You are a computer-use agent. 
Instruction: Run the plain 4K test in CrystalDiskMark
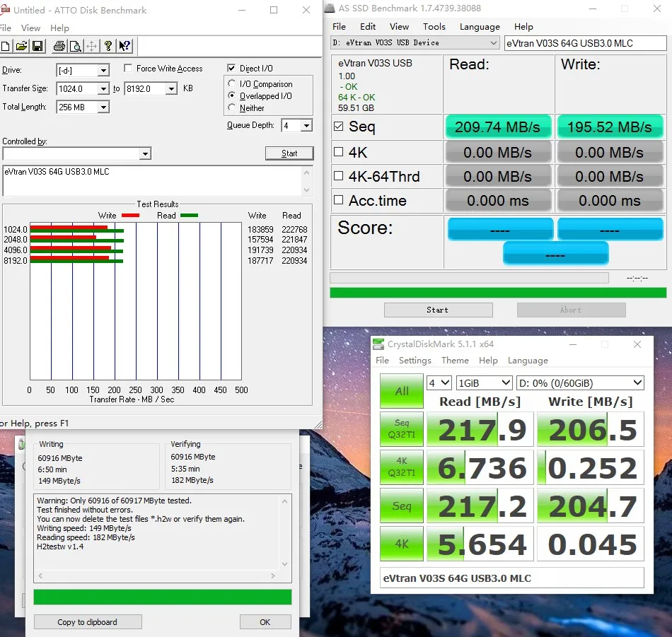tap(402, 544)
